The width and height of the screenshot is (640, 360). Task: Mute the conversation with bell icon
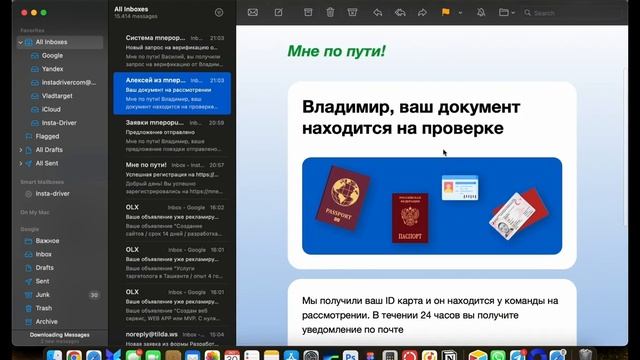point(481,13)
